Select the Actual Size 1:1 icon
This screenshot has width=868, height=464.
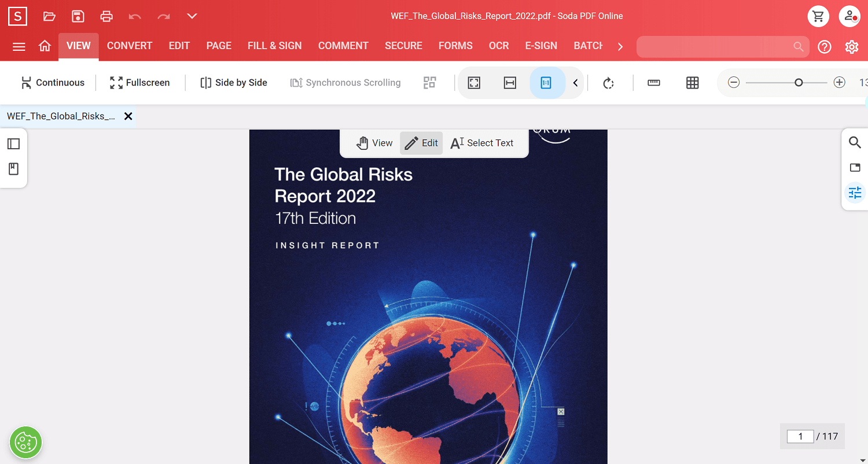(546, 83)
